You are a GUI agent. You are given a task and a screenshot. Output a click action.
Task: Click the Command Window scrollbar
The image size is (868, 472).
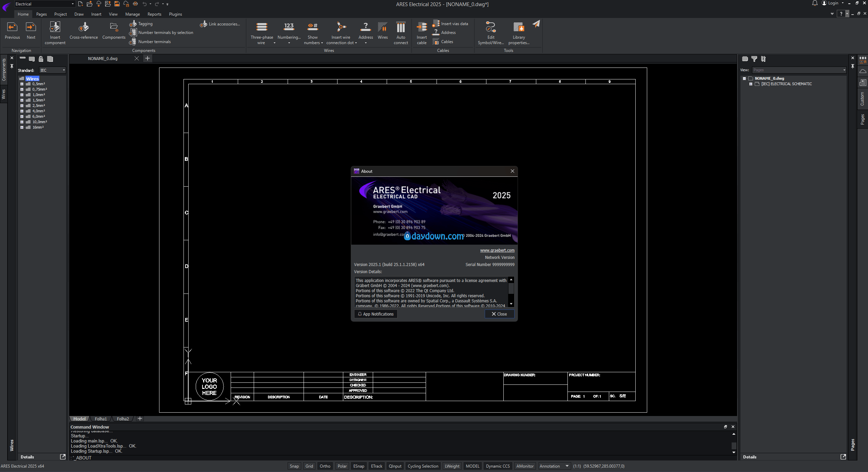tap(734, 443)
